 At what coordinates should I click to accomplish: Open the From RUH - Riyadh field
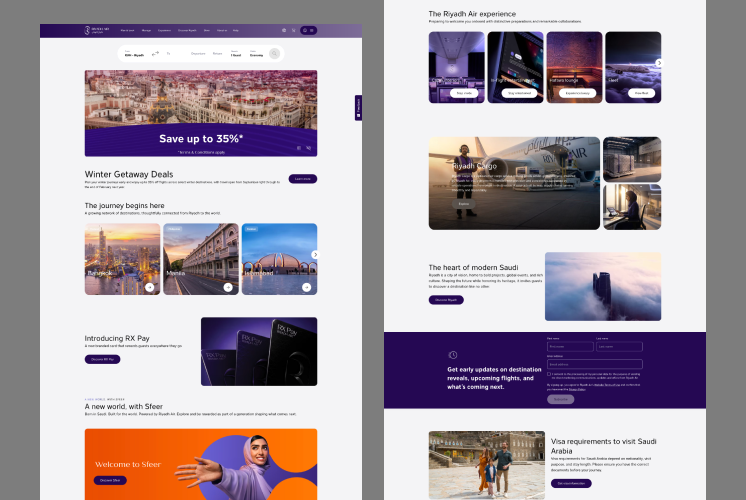click(x=135, y=54)
